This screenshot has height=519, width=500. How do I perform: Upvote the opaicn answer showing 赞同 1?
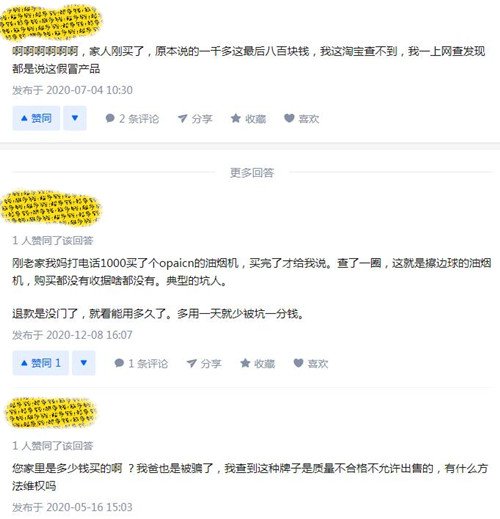point(41,363)
